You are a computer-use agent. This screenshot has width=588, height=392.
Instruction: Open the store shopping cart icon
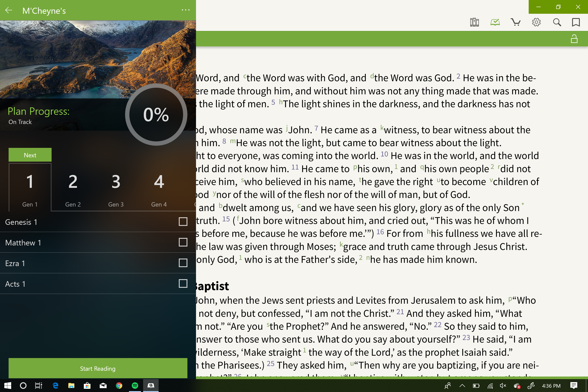click(x=516, y=22)
